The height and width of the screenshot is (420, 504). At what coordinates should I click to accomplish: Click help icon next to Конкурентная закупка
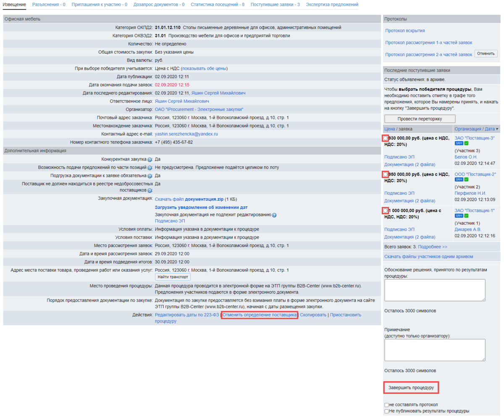150,160
